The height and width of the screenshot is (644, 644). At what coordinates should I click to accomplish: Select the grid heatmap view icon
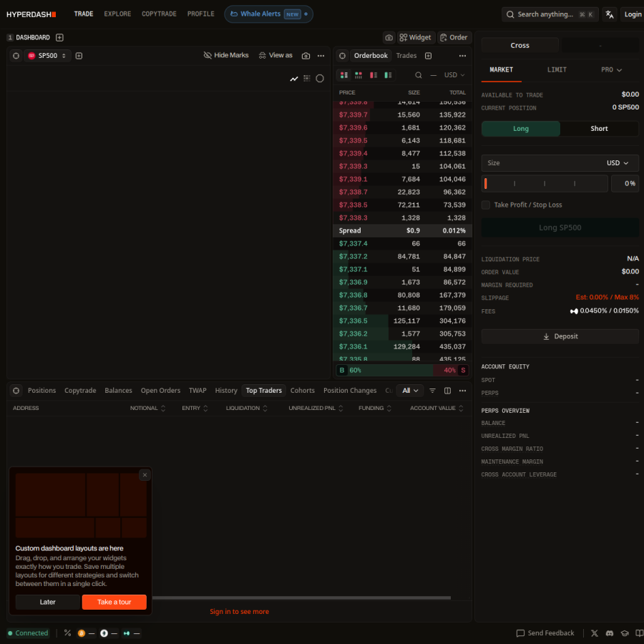click(307, 78)
